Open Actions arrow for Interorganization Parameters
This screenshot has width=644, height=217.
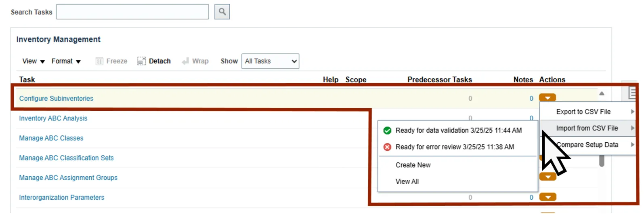coord(548,197)
